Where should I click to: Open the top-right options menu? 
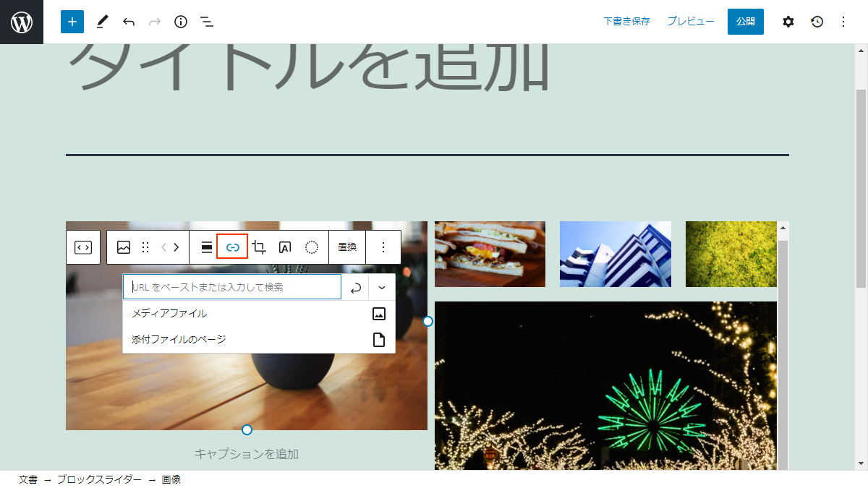(x=843, y=22)
